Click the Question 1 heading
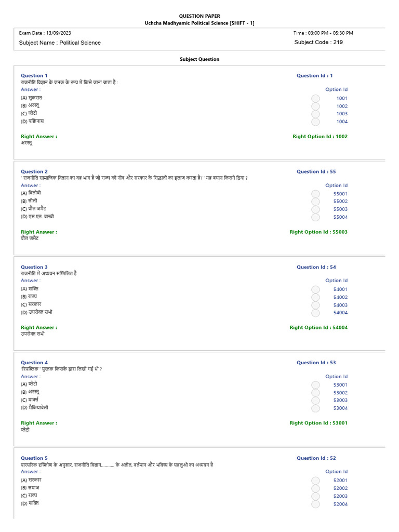The height and width of the screenshot is (532, 399). tap(34, 76)
